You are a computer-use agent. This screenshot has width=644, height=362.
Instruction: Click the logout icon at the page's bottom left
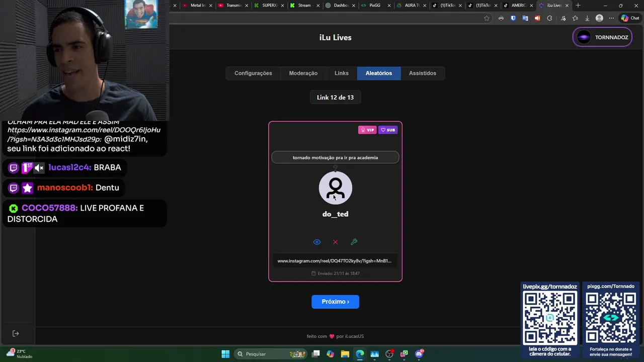click(x=16, y=333)
